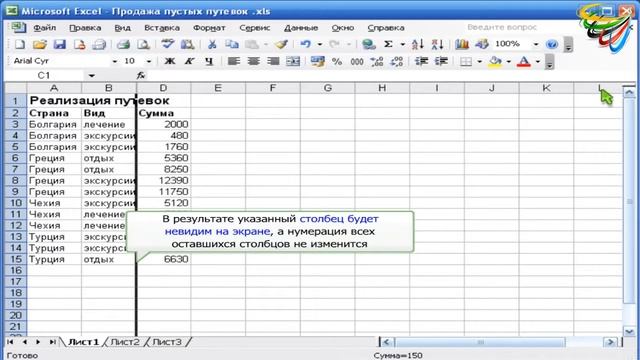Decrease decimal places
640x360 pixels.
point(396,61)
